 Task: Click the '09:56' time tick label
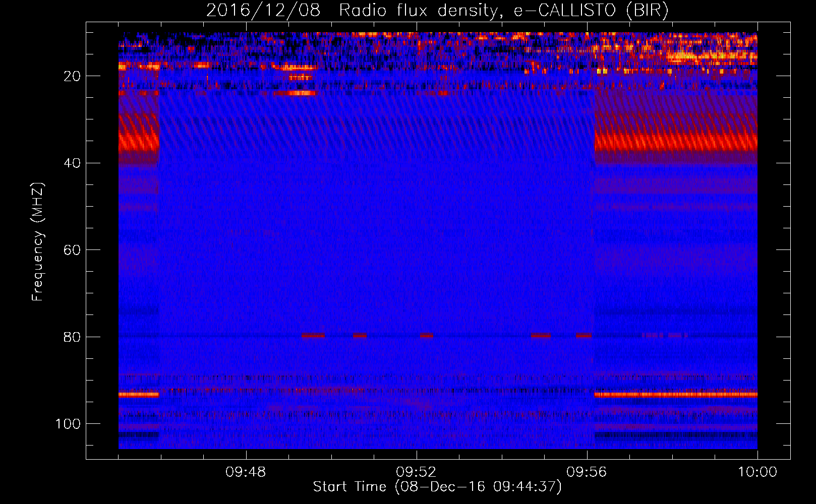587,472
